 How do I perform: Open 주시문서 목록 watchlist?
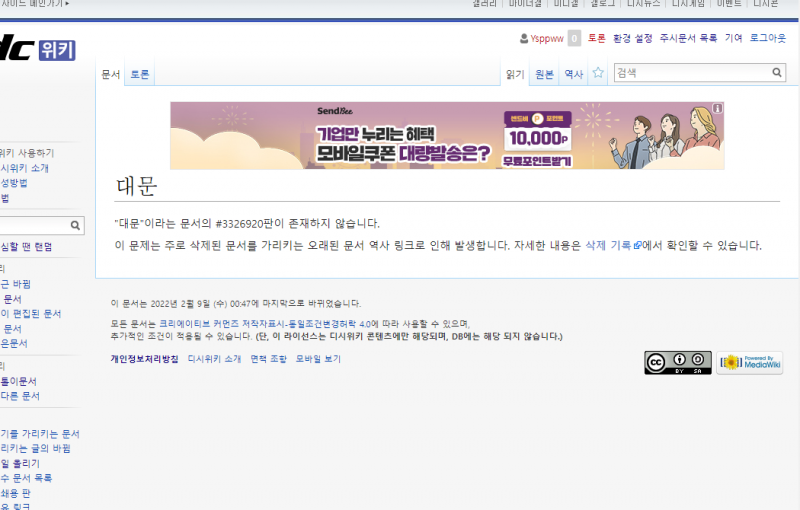coord(688,38)
